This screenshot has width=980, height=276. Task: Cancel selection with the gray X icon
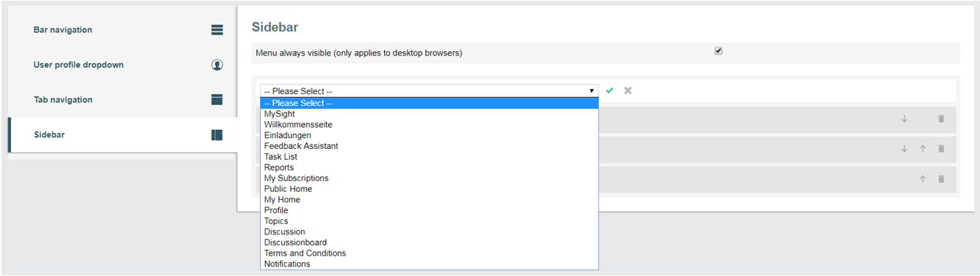628,91
